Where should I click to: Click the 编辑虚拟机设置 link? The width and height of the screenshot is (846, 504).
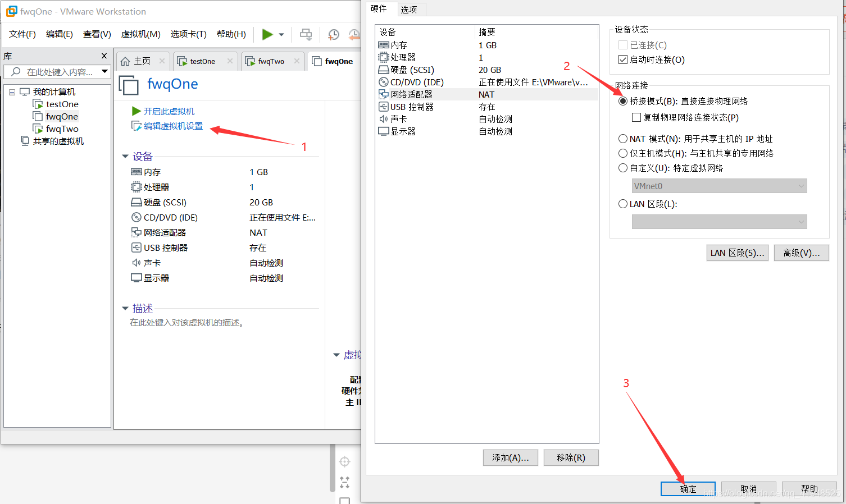click(x=173, y=126)
